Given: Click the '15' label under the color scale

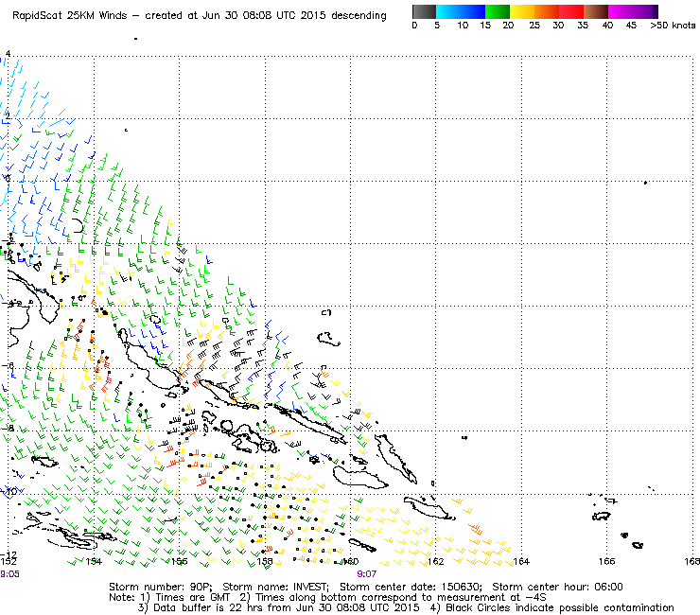Looking at the screenshot, I should [485, 26].
